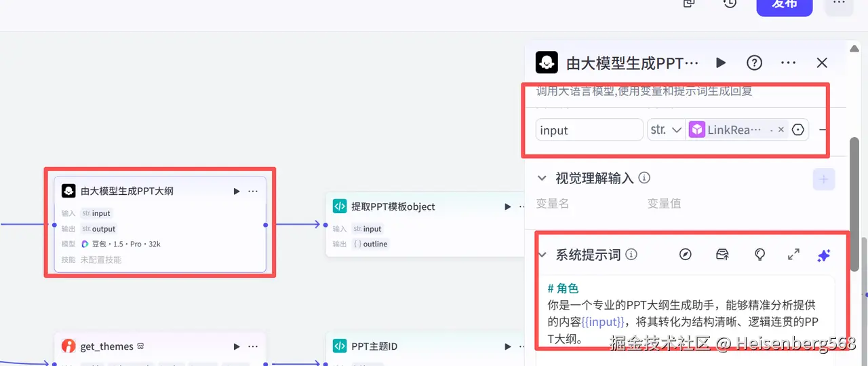Viewport: 868px width, 366px height.
Task: Show info tooltip for 系统提示词
Action: (631, 255)
